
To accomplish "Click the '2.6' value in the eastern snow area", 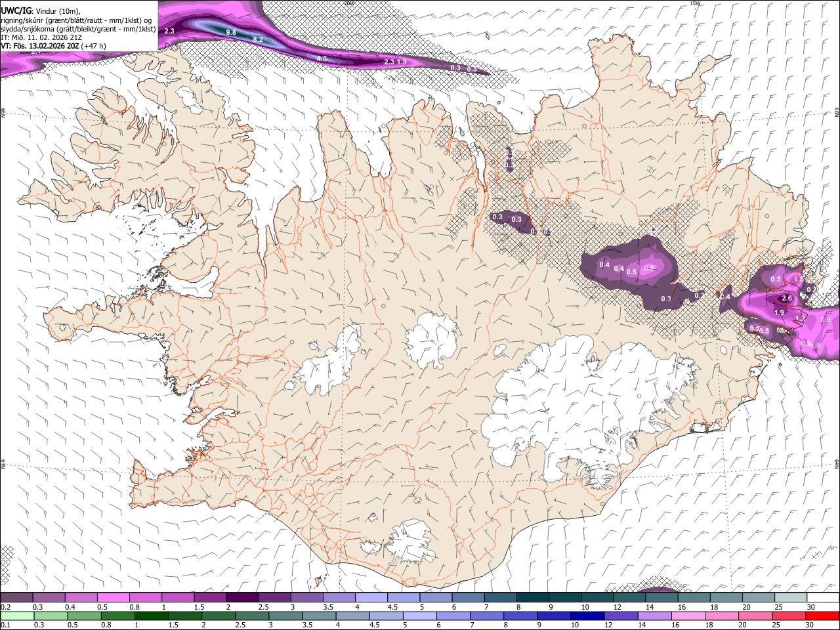I will [x=787, y=299].
